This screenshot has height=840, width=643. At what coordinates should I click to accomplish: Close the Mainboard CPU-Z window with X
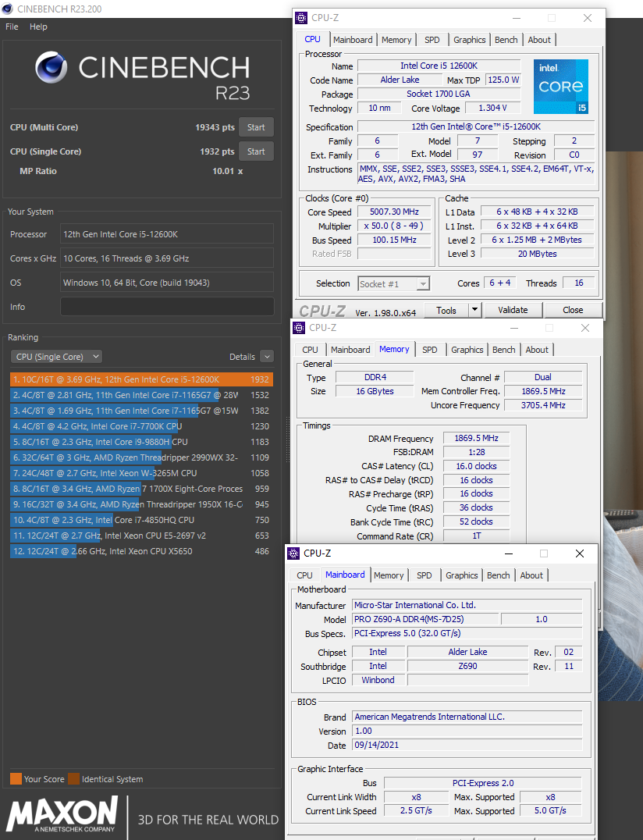click(x=580, y=553)
